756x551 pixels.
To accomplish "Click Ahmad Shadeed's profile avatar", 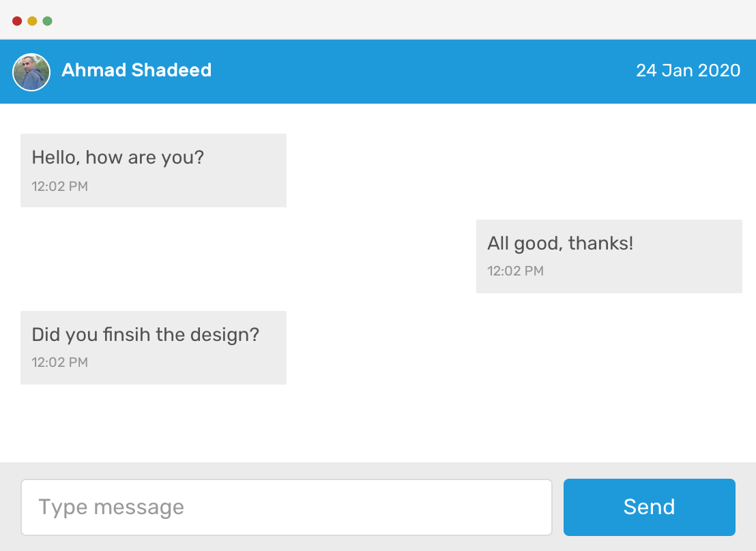I will point(31,72).
